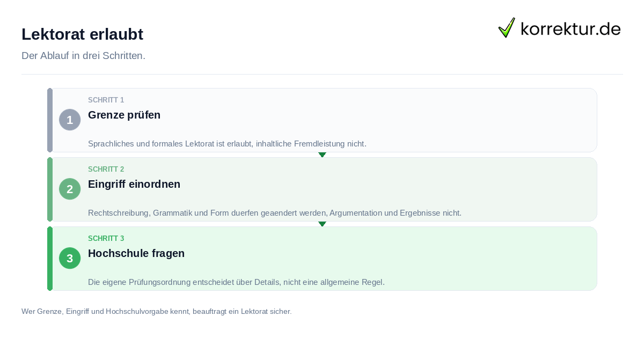The image size is (644, 338).
Task: Click the subtitle 'Der Ablauf in drei Schritten.'
Action: (x=83, y=56)
